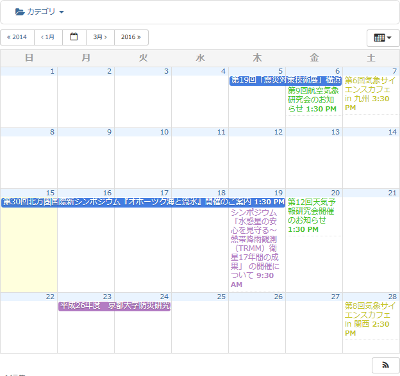Click the 火 Tuesday column header
Viewport: 400px width, 376px height.
[x=143, y=58]
